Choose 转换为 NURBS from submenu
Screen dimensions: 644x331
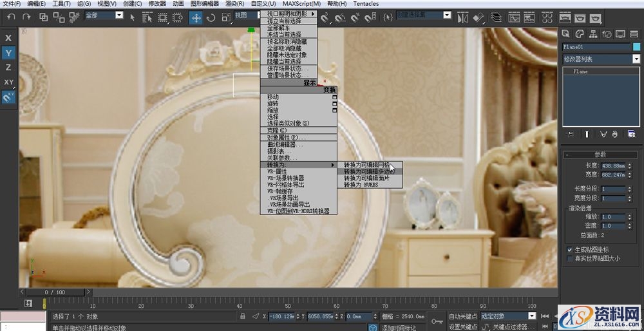point(370,185)
